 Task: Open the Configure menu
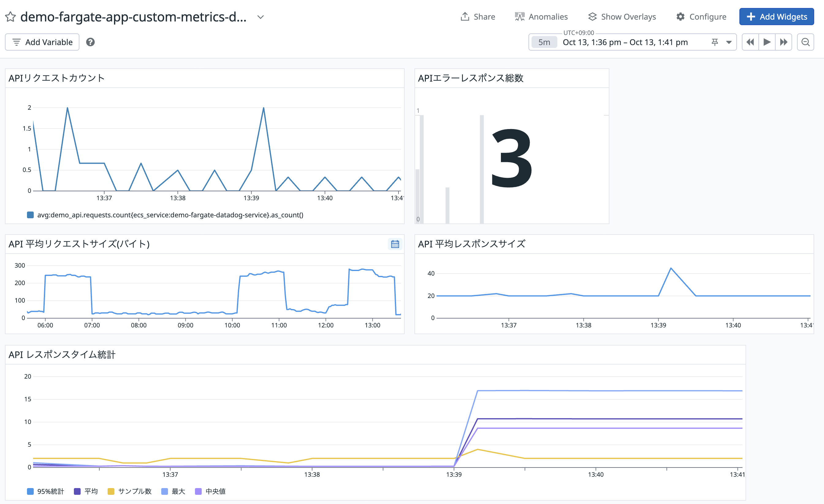tap(701, 17)
